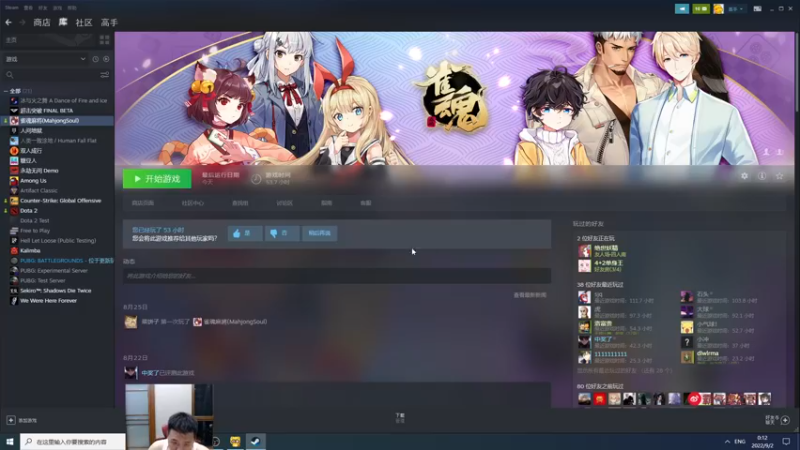Screen dimensions: 800x450
Task: Click the ready-to-play filter icon
Action: (106, 59)
